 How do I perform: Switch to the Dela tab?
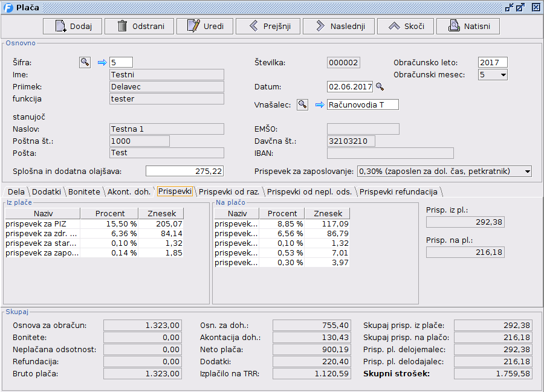coord(16,191)
